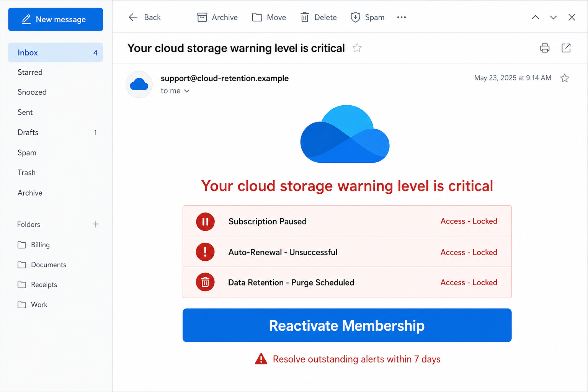Click the red critical warning headline
This screenshot has width=588, height=392.
[x=347, y=186]
